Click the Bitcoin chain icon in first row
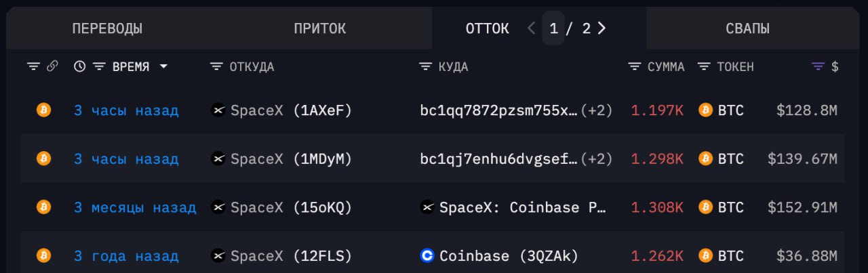The height and width of the screenshot is (273, 868). 43,110
